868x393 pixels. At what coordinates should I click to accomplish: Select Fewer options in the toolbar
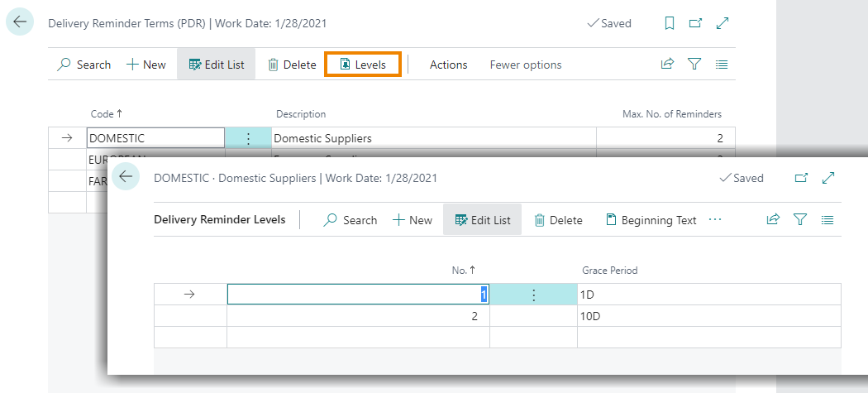point(525,65)
